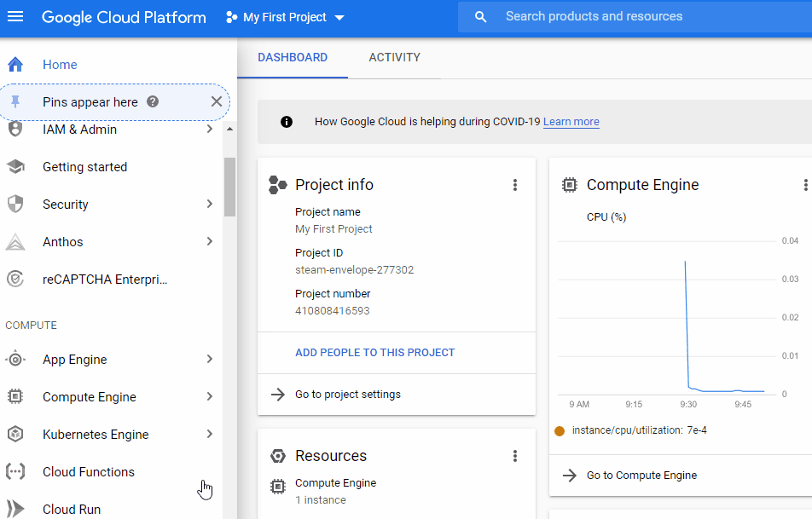Click the search magnifier icon
Screen dimensions: 812x519
point(480,16)
